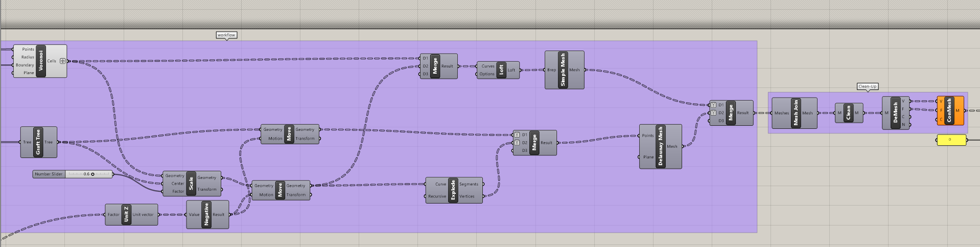This screenshot has width=980, height=247.
Task: Click the graft arrow icon on Voronoi Cells output
Action: click(62, 61)
